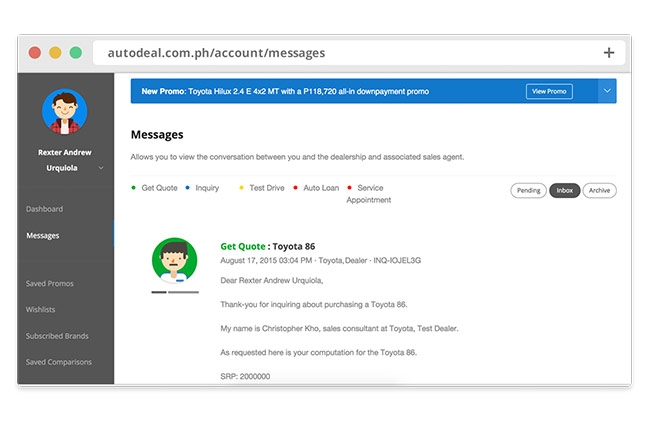Viewport: 650px width, 430px height.
Task: Switch to the Archive tab
Action: click(x=599, y=190)
